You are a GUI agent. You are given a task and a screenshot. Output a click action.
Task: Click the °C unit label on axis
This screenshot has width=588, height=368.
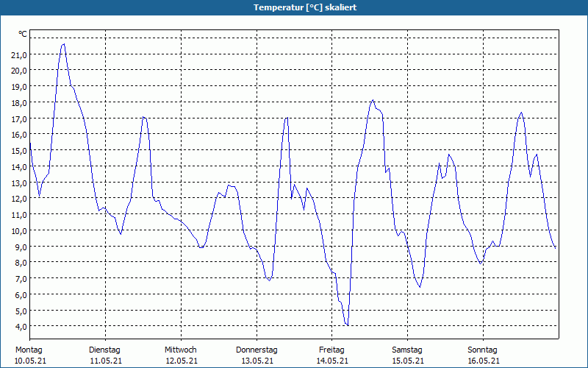click(x=23, y=34)
